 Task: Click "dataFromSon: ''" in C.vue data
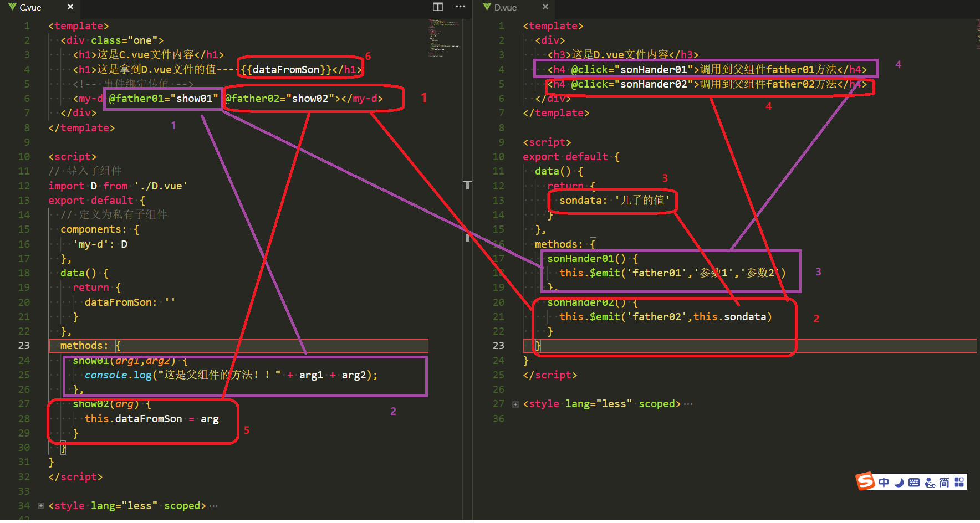tap(130, 302)
